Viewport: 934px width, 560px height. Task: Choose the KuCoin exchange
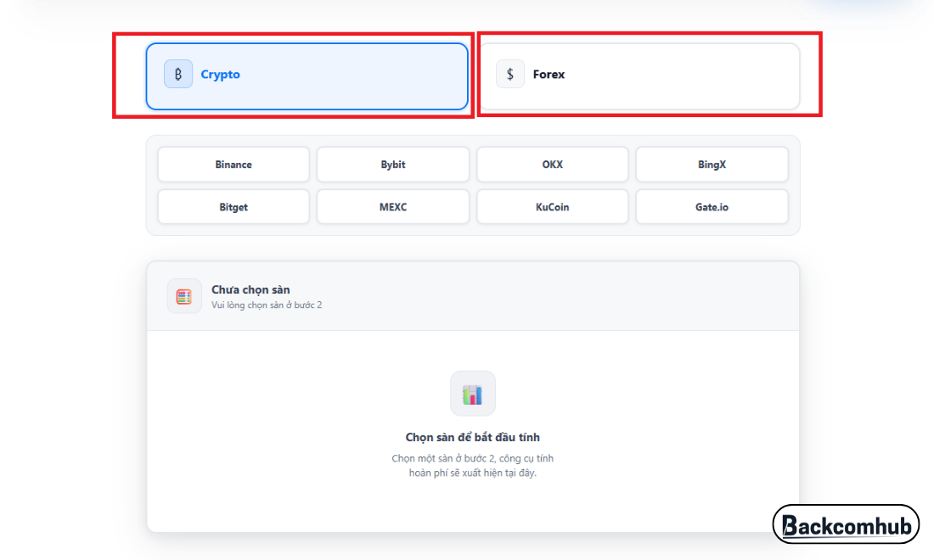[552, 207]
